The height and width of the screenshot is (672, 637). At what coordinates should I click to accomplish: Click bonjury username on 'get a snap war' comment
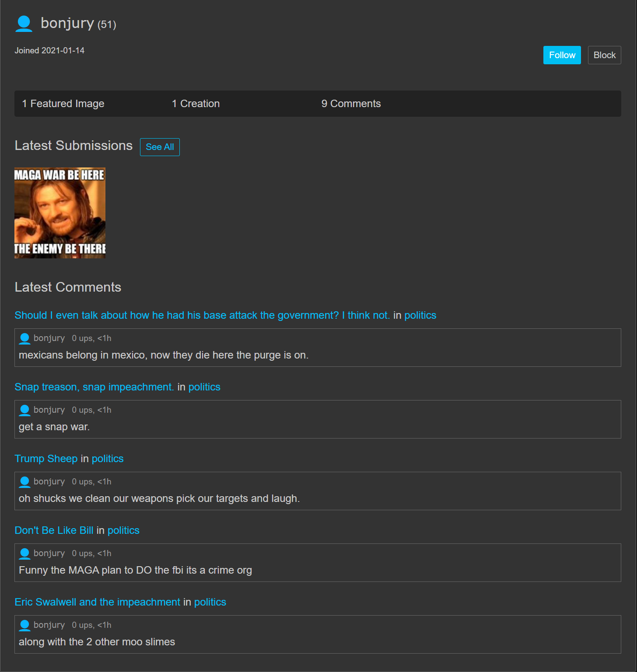[49, 410]
